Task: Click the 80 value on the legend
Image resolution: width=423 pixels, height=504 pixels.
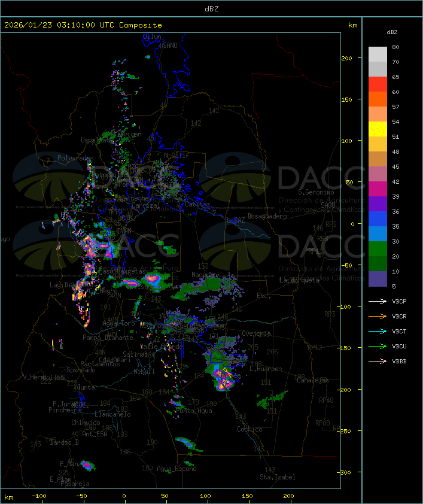Action: pos(395,47)
